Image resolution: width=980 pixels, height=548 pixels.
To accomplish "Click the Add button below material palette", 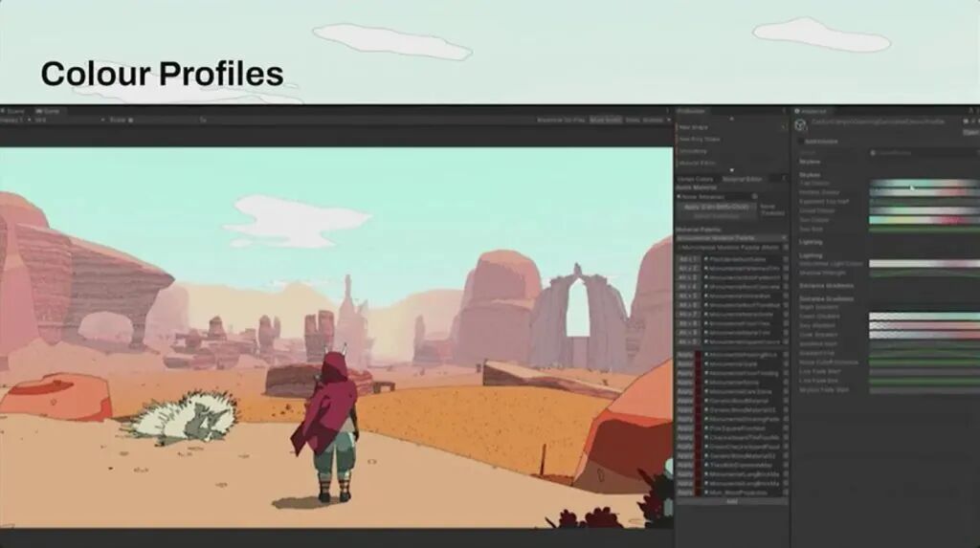I will click(731, 502).
